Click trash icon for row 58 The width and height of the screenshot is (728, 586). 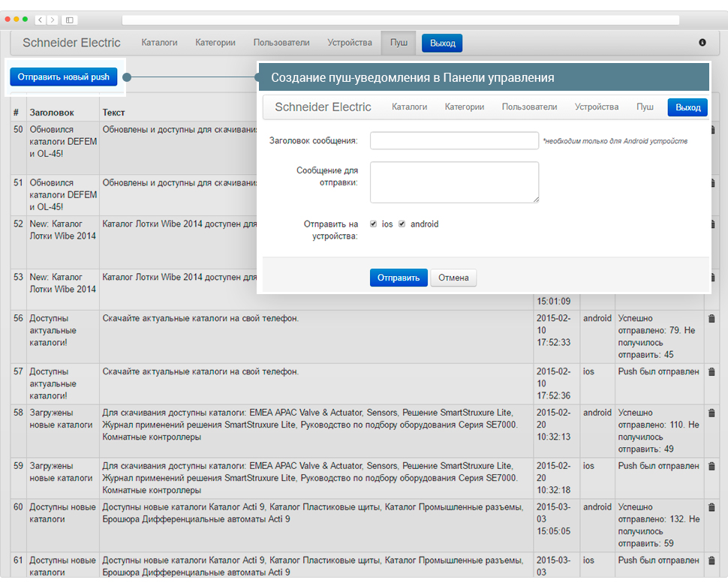pyautogui.click(x=711, y=413)
